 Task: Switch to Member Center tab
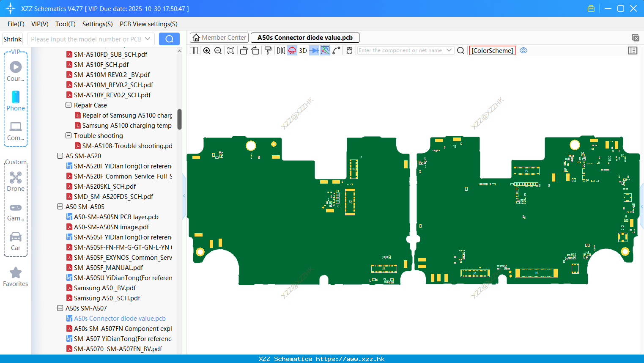click(219, 38)
